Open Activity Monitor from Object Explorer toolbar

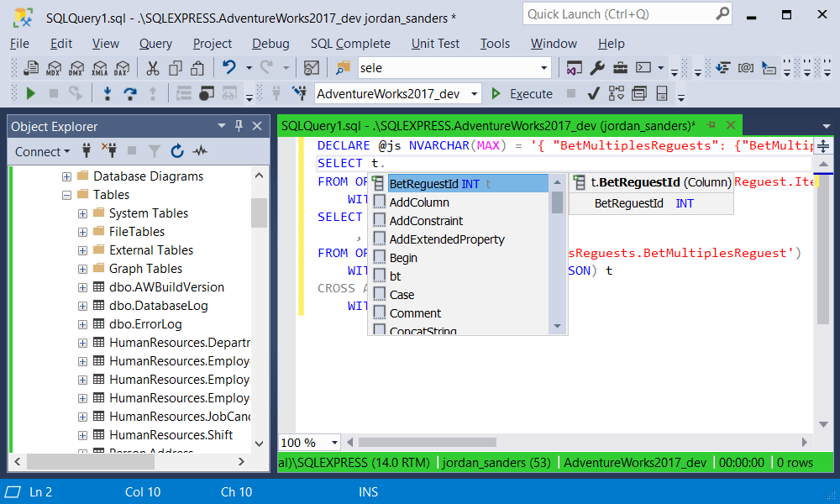click(198, 151)
